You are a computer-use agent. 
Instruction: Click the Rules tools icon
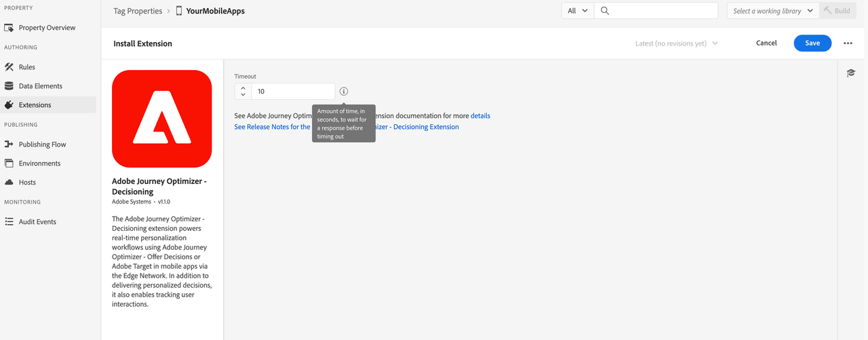9,67
